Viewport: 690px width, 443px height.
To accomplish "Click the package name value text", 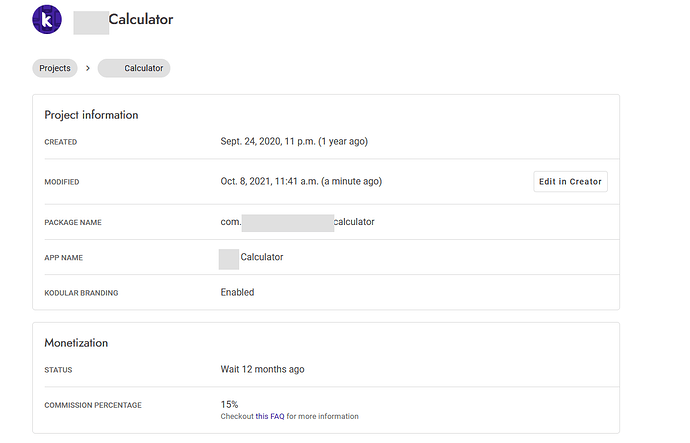I will point(297,222).
